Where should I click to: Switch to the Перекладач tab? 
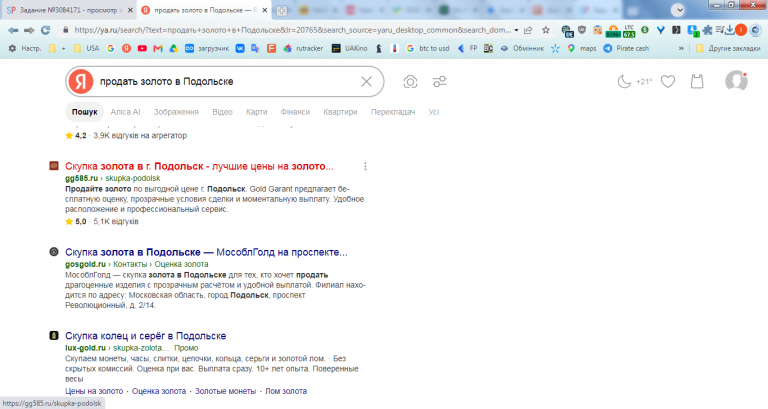[x=393, y=112]
